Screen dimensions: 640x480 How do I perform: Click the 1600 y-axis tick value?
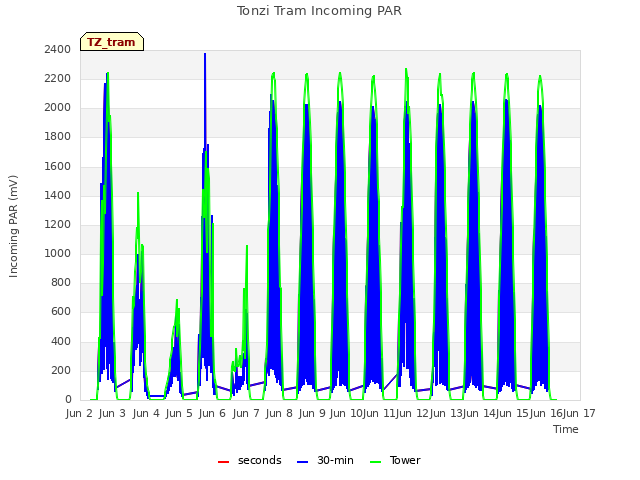(58, 166)
